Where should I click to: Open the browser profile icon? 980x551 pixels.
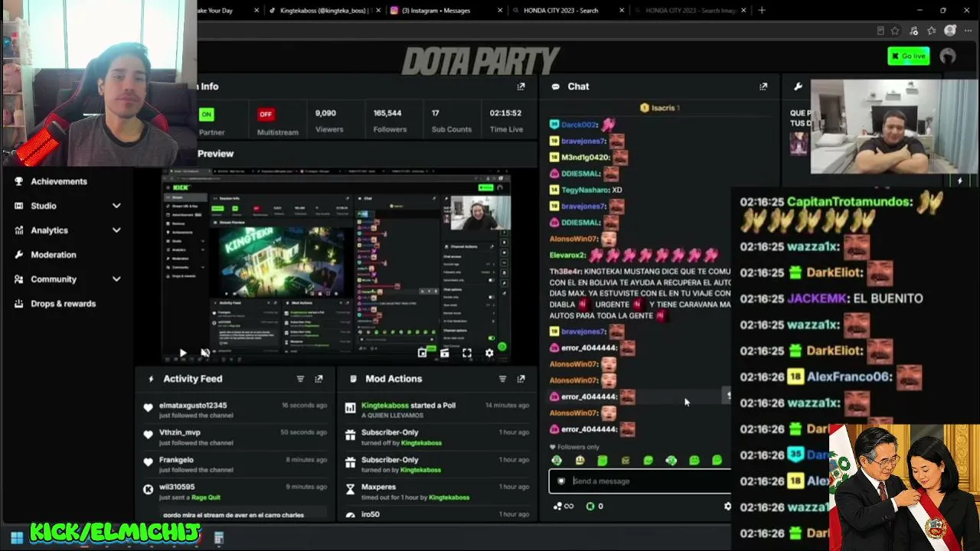click(x=950, y=31)
